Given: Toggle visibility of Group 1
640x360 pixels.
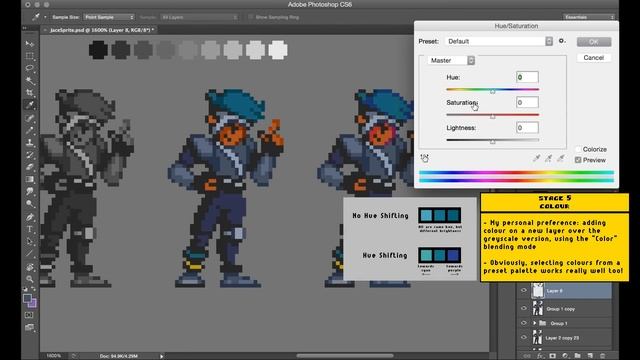Looking at the screenshot, I should (x=524, y=323).
